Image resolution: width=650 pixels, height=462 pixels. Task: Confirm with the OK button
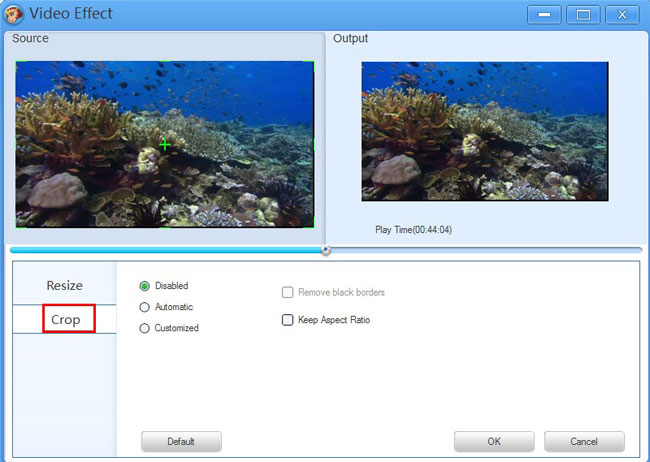tap(494, 442)
